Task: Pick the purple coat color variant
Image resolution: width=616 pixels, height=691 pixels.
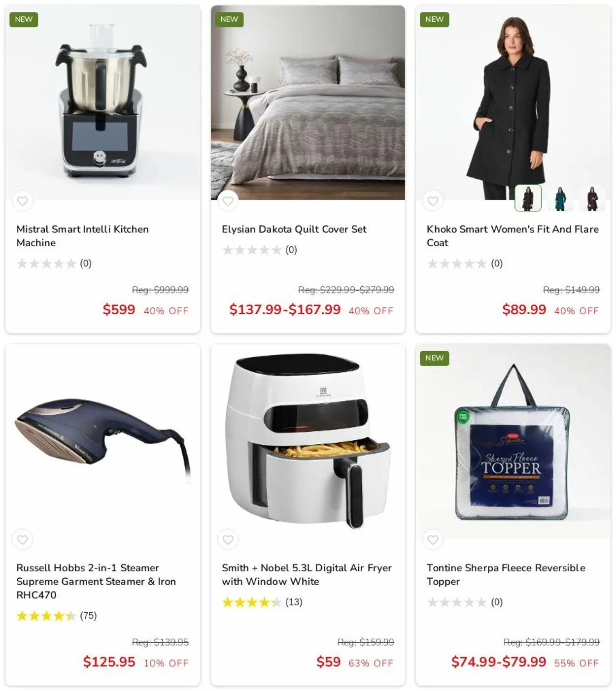Action: [592, 198]
